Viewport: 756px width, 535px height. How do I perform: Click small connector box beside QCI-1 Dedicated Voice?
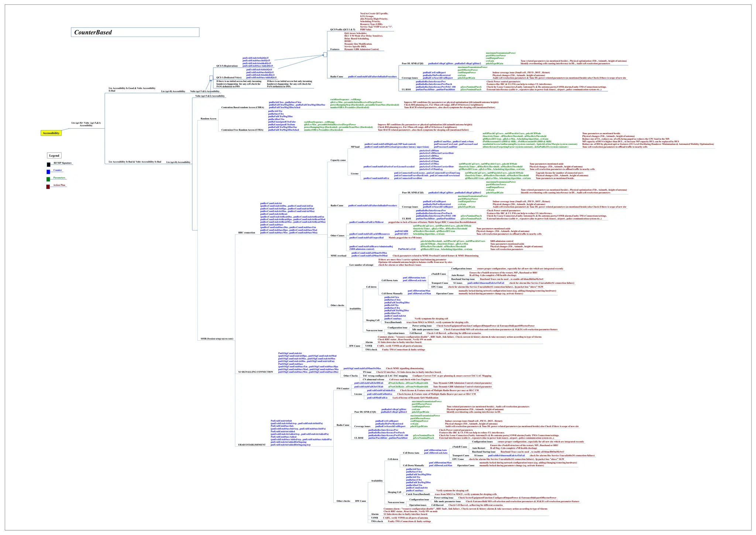coord(211,78)
